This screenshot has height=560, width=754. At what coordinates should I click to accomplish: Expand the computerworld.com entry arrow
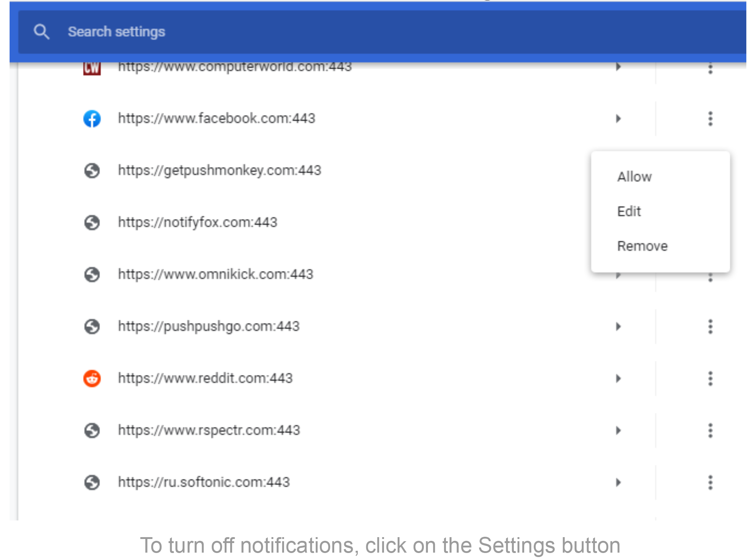click(x=618, y=66)
